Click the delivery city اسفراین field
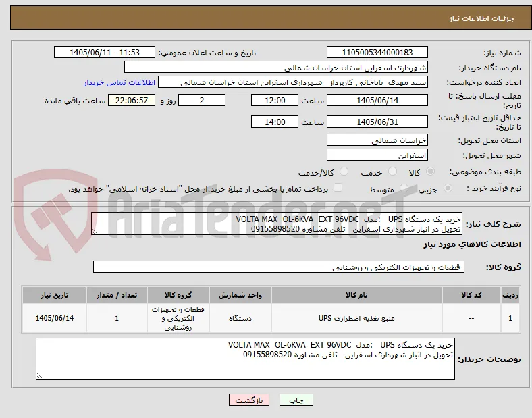Viewport: 532px width, 418px height. coord(377,155)
